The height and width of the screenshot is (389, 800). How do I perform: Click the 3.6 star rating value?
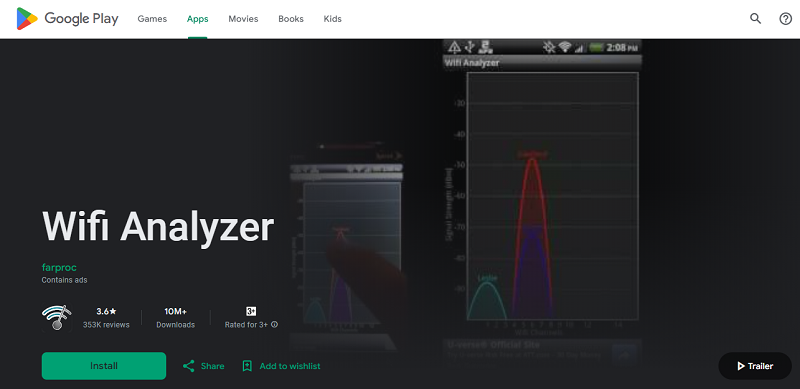[x=106, y=311]
